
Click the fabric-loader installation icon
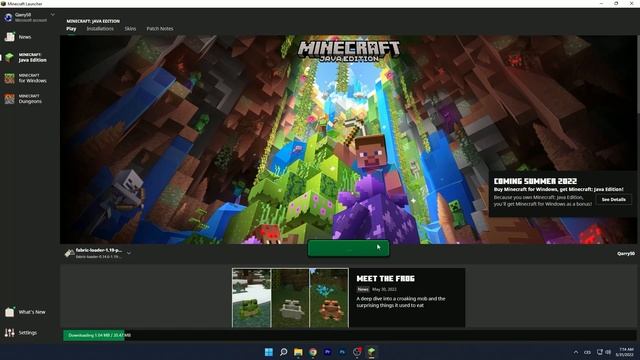69,253
